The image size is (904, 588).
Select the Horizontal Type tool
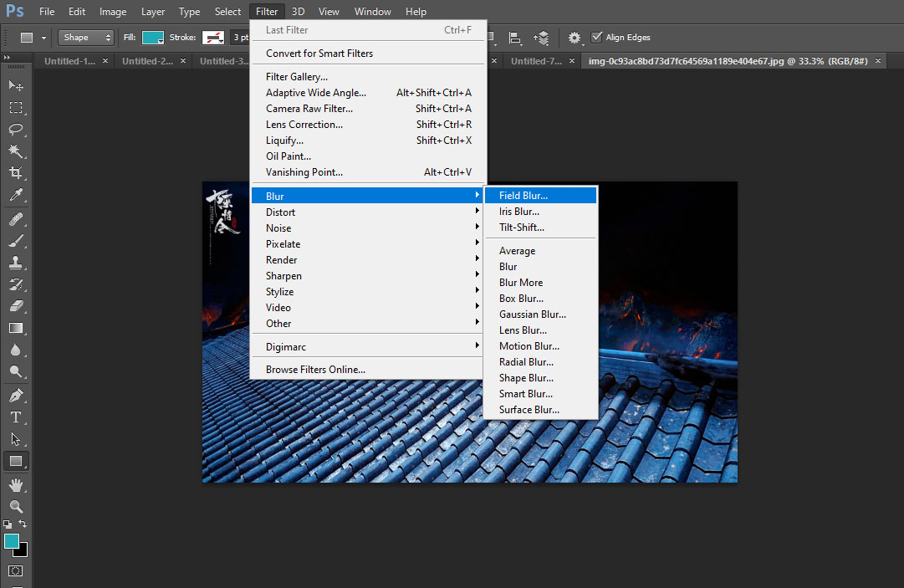click(x=16, y=417)
